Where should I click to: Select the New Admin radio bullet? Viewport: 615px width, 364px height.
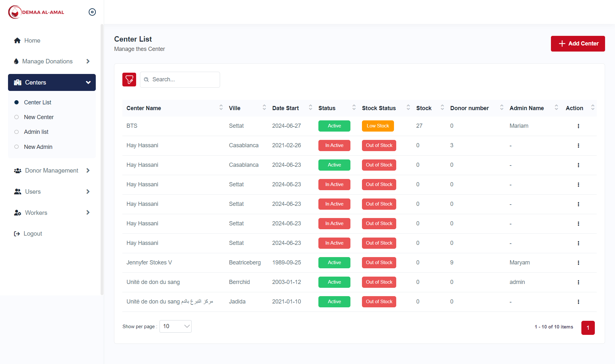click(x=17, y=147)
